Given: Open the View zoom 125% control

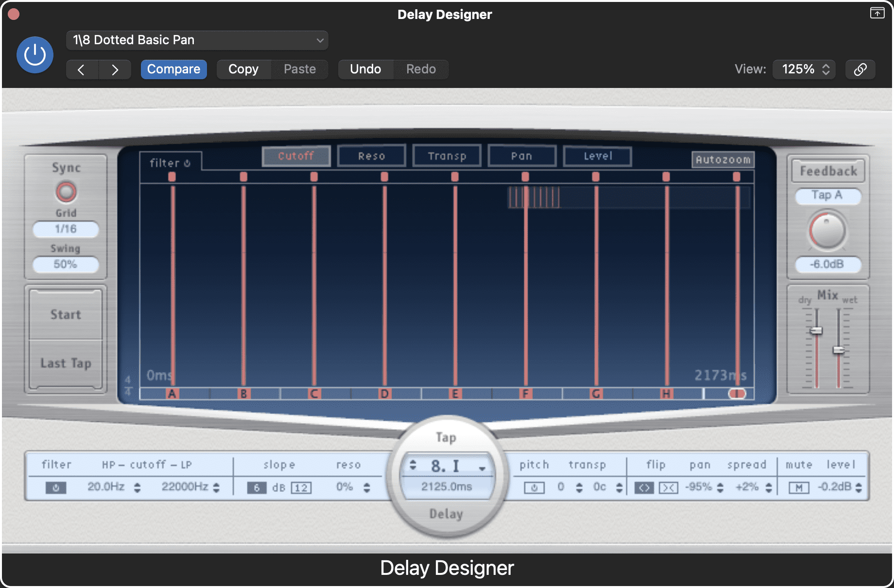Looking at the screenshot, I should coord(804,69).
